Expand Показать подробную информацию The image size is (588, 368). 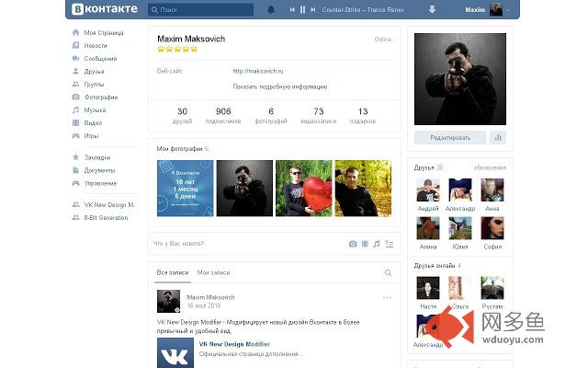tap(279, 86)
